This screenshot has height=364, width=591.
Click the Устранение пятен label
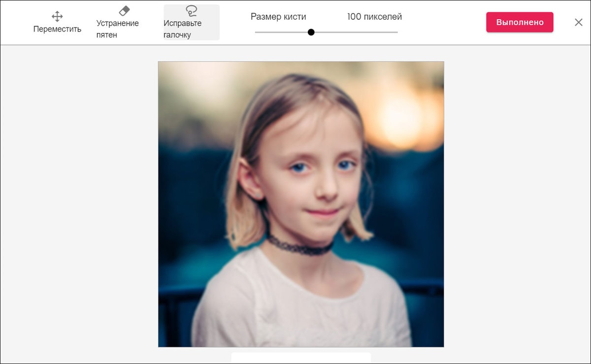[x=118, y=29]
